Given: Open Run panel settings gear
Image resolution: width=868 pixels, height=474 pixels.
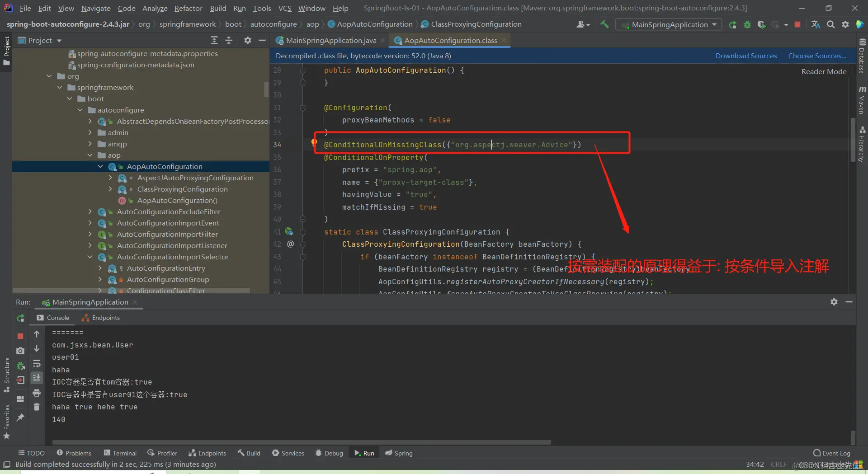Looking at the screenshot, I should click(x=834, y=302).
